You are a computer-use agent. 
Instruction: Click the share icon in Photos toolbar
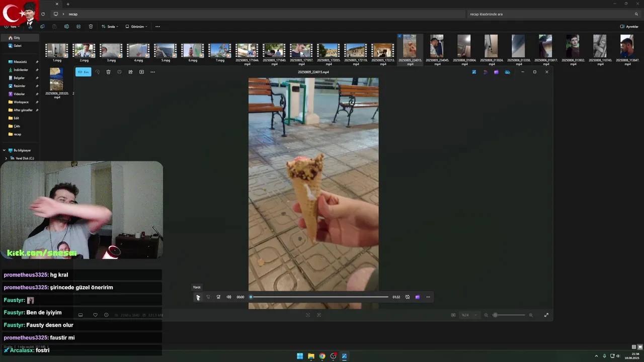[130, 72]
